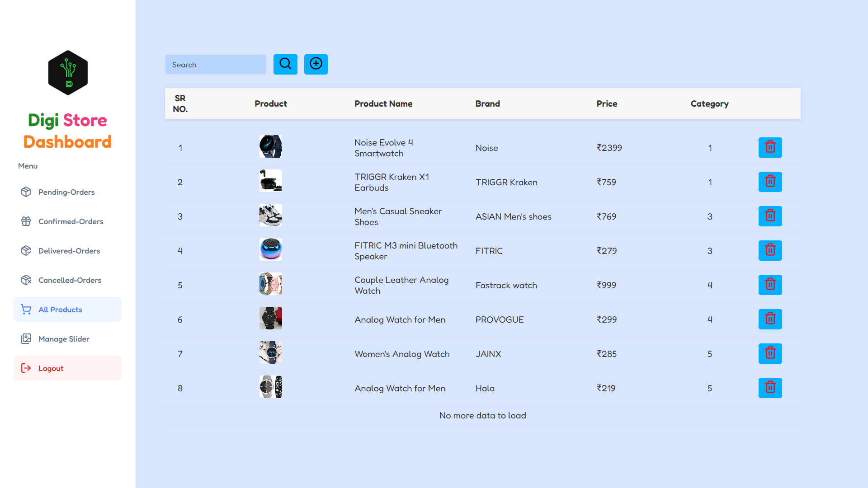
Task: Open Men's sneaker shoes thumbnail
Action: coord(271,215)
